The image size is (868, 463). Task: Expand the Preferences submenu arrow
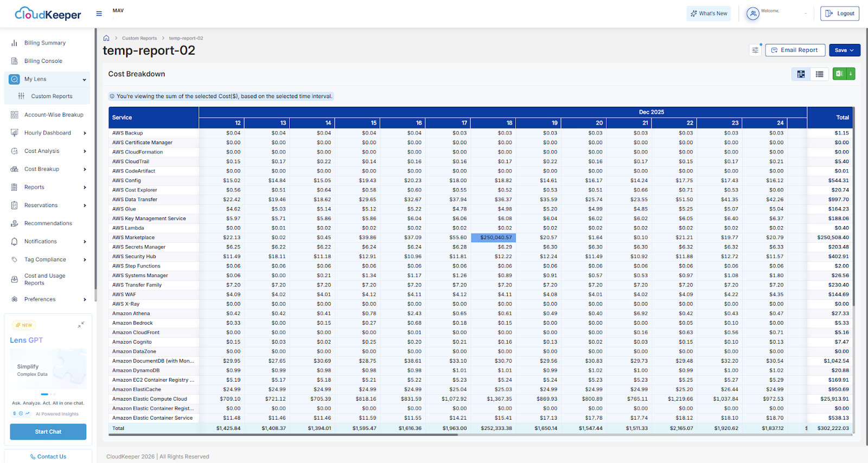pyautogui.click(x=85, y=299)
